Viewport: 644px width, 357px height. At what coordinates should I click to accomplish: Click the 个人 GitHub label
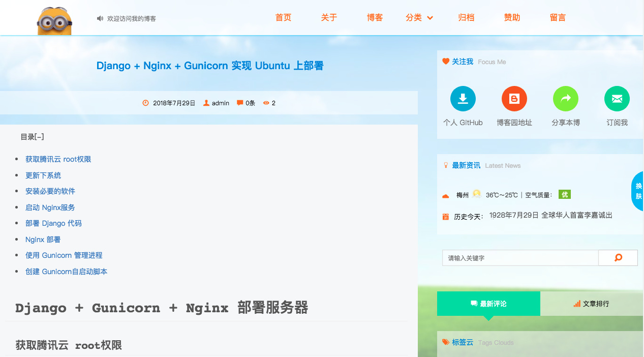(463, 123)
